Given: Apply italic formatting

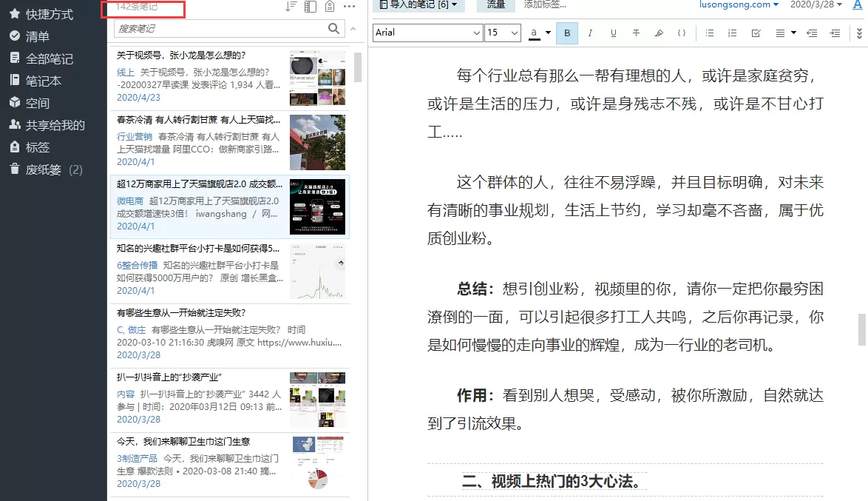Looking at the screenshot, I should coord(589,33).
